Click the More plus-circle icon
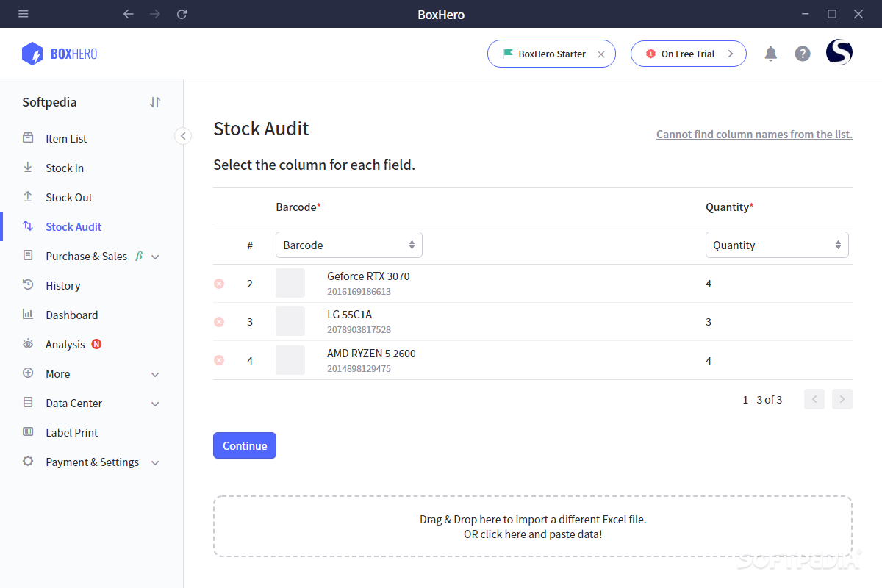 pos(28,373)
